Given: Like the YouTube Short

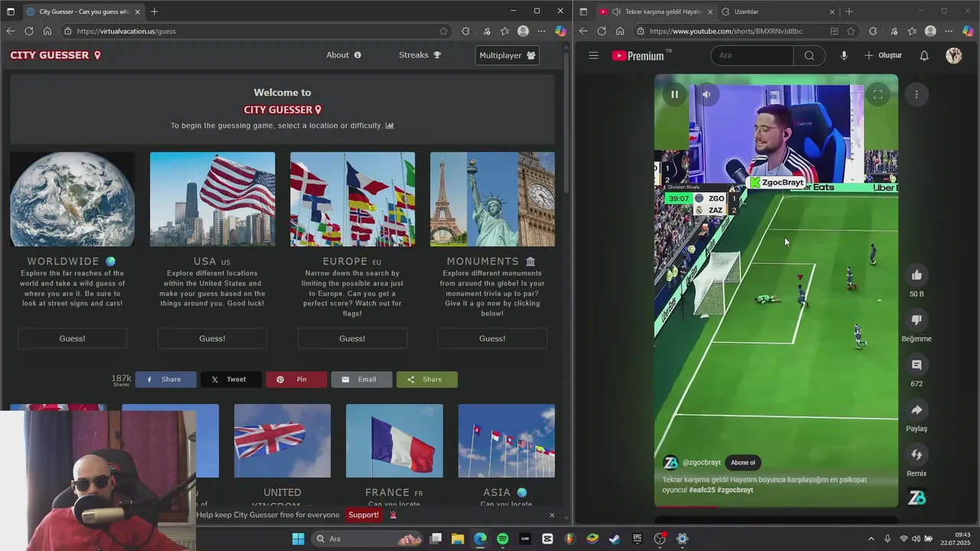Looking at the screenshot, I should coord(916,275).
